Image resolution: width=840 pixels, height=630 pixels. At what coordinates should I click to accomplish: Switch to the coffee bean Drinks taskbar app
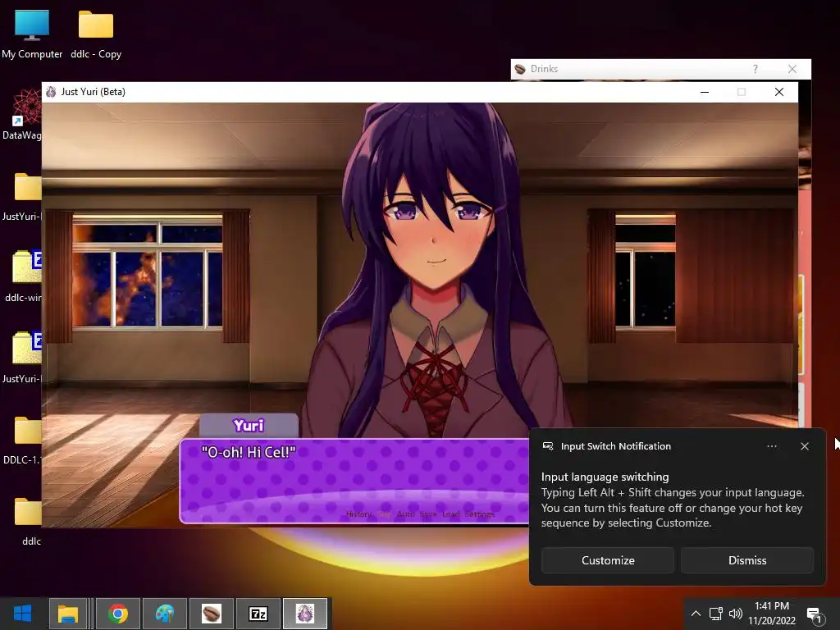[212, 614]
